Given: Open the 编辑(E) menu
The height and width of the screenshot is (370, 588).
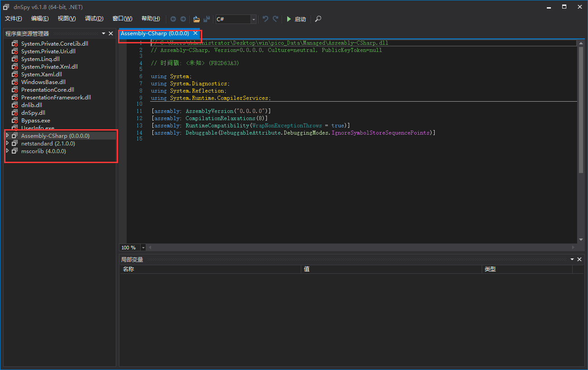Looking at the screenshot, I should pyautogui.click(x=40, y=19).
